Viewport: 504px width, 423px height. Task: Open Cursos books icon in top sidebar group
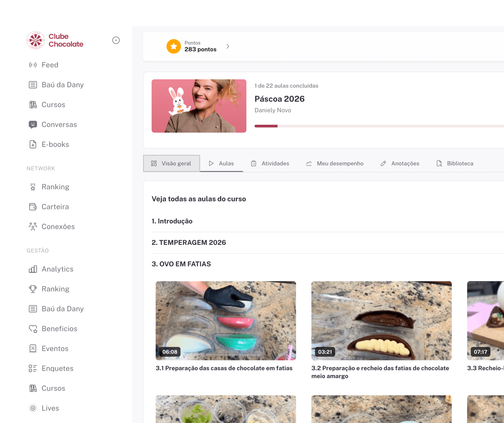click(x=33, y=105)
